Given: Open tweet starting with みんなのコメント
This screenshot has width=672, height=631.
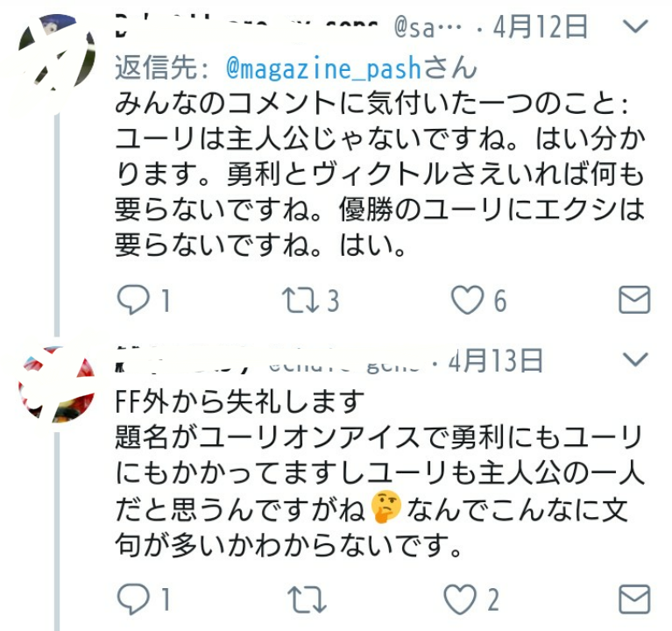Looking at the screenshot, I should [x=379, y=174].
